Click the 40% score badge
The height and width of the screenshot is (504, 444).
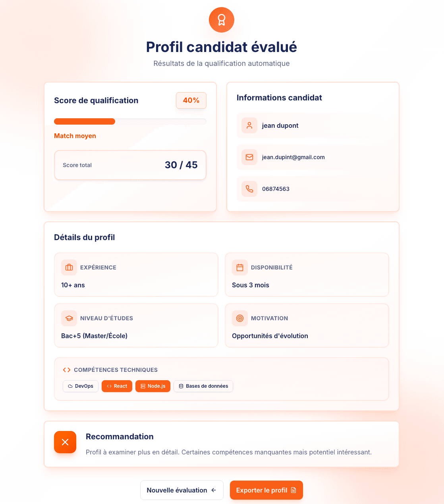[x=191, y=100]
